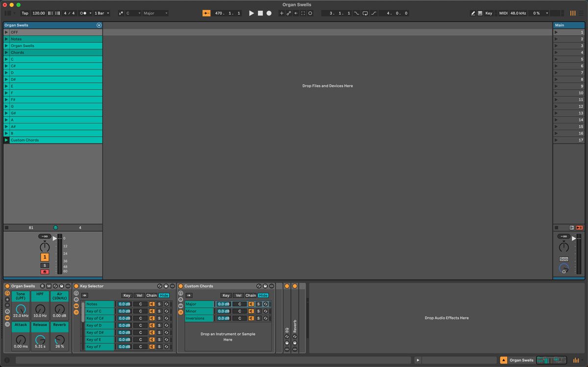This screenshot has width=588, height=367.
Task: Click the transport Stop button
Action: point(260,13)
